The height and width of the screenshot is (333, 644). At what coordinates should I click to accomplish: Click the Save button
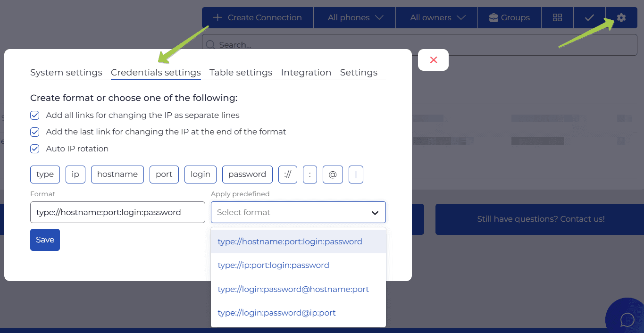[x=45, y=240]
